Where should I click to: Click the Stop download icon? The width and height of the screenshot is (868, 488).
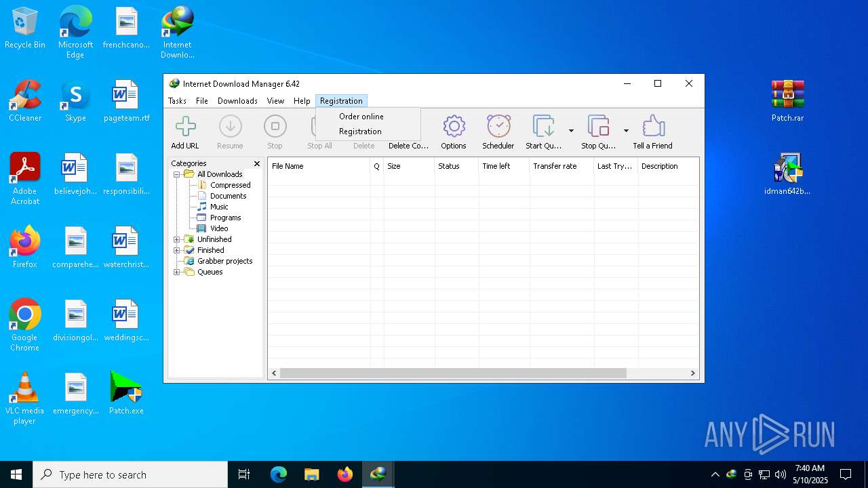[x=275, y=127]
